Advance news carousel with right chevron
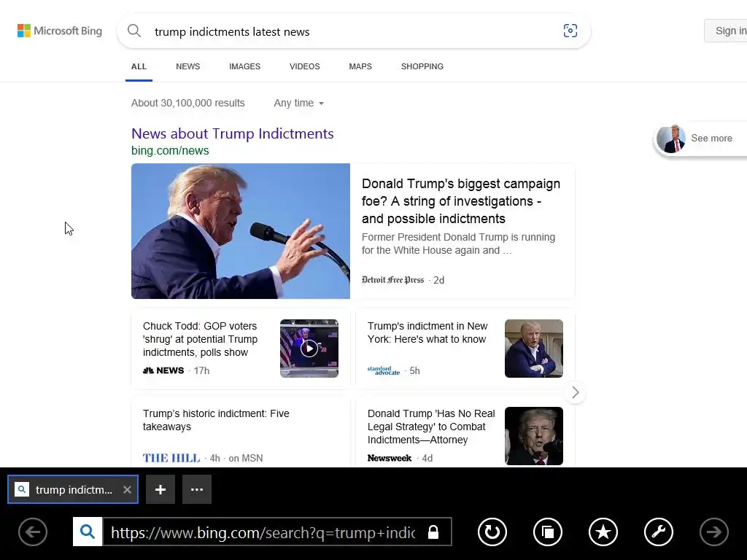Viewport: 747px width, 560px height. tap(575, 392)
